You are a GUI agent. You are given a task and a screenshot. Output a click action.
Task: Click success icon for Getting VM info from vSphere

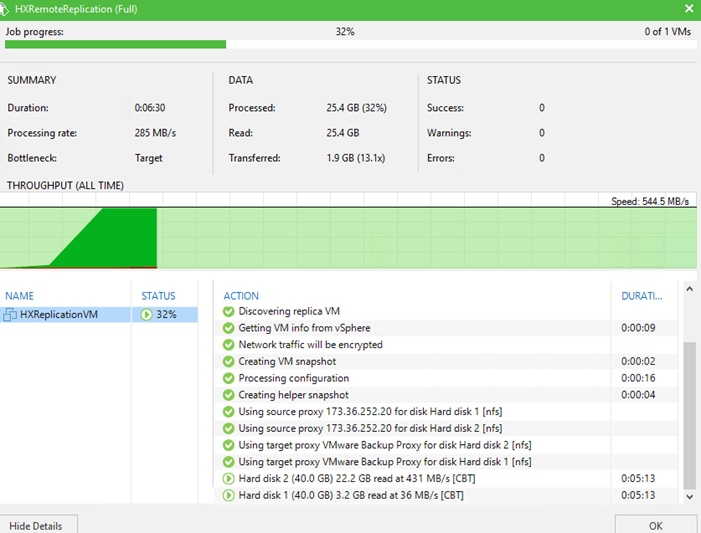pos(228,328)
